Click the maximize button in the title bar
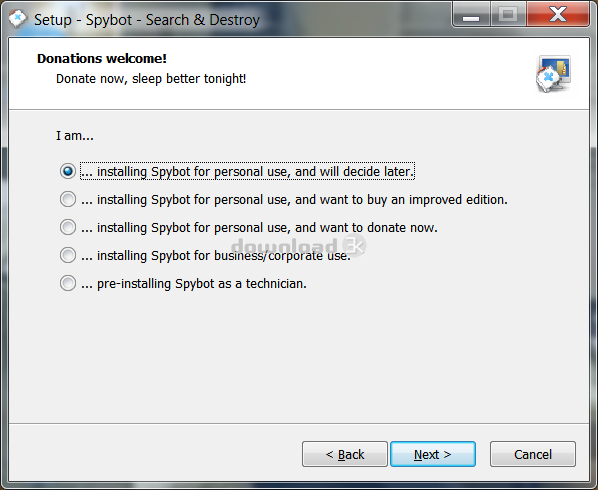Screen dimensions: 598x490 pos(508,14)
